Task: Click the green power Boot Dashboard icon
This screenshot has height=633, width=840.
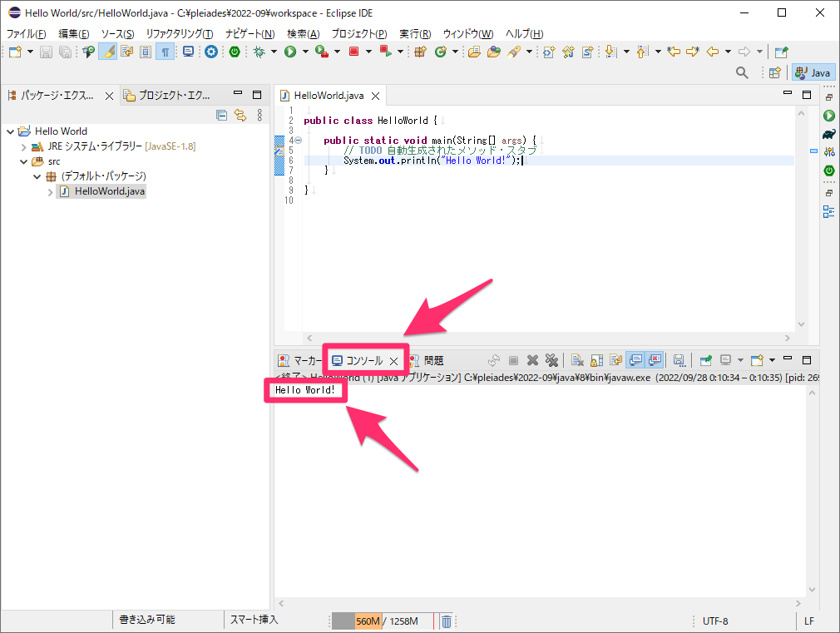Action: [x=234, y=52]
